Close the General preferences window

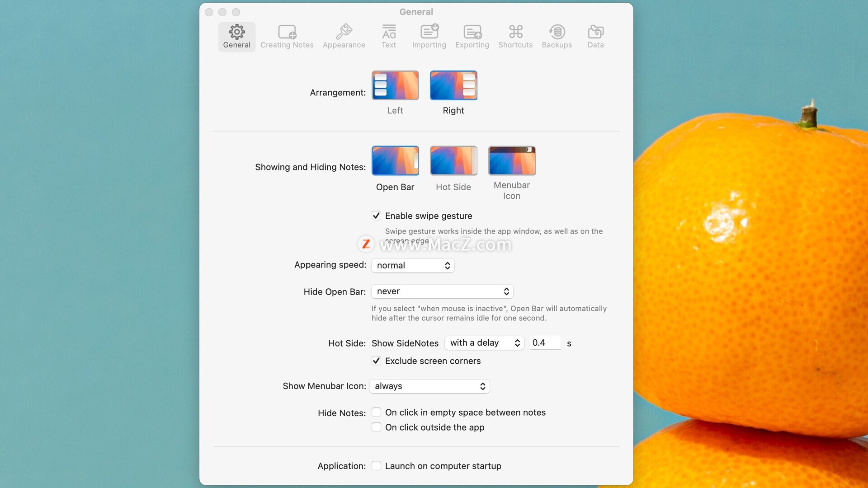pos(209,12)
